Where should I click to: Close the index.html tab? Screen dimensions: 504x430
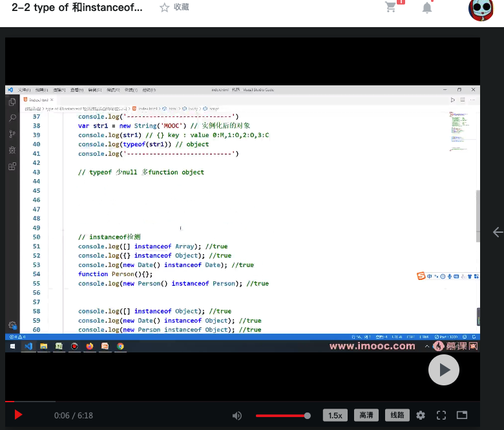pyautogui.click(x=52, y=100)
